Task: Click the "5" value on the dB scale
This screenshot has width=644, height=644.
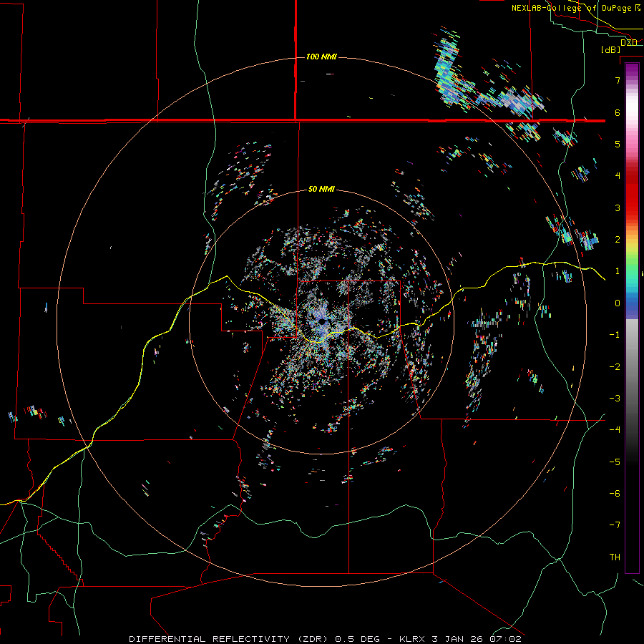Action: pyautogui.click(x=618, y=144)
